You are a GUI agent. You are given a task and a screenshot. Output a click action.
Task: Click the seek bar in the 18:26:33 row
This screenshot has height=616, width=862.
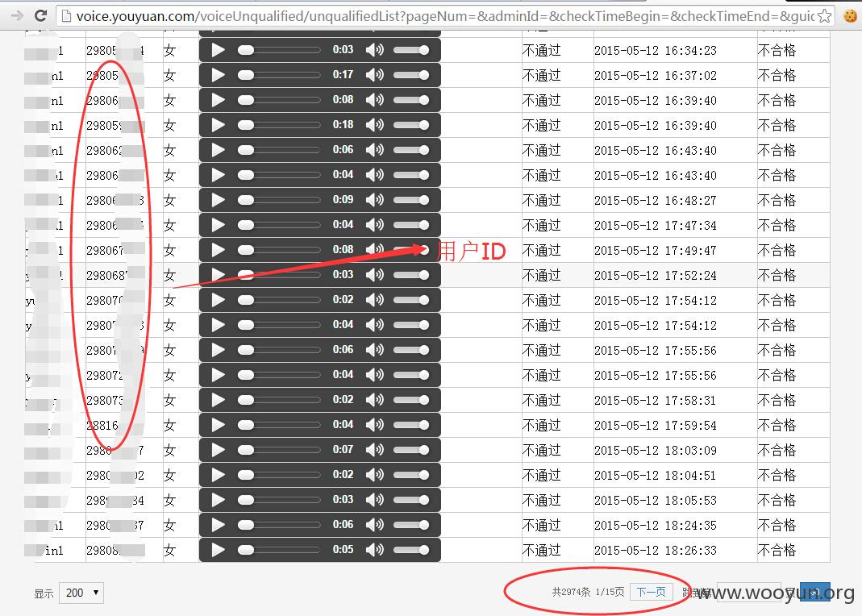(x=279, y=550)
